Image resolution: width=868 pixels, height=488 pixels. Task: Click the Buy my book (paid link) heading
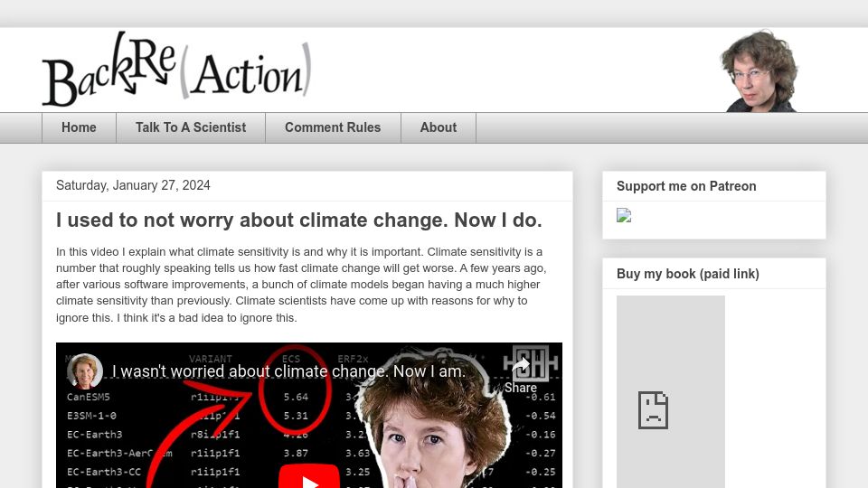(x=687, y=274)
